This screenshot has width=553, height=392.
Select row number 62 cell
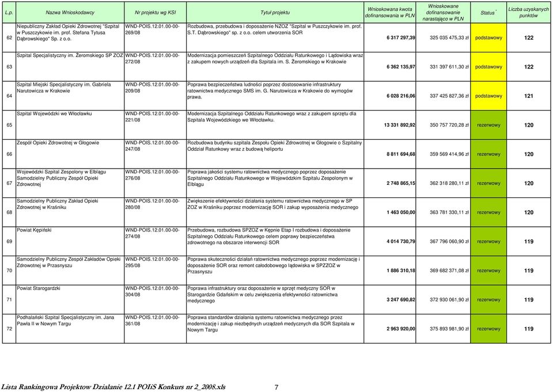click(x=9, y=38)
